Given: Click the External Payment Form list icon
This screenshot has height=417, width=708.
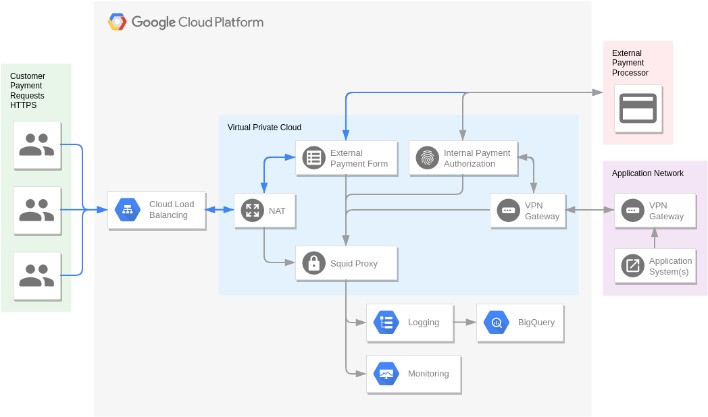Looking at the screenshot, I should point(314,158).
